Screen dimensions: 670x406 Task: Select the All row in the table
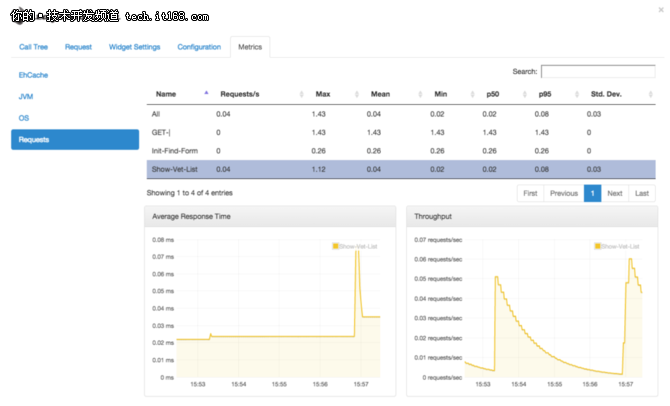401,114
